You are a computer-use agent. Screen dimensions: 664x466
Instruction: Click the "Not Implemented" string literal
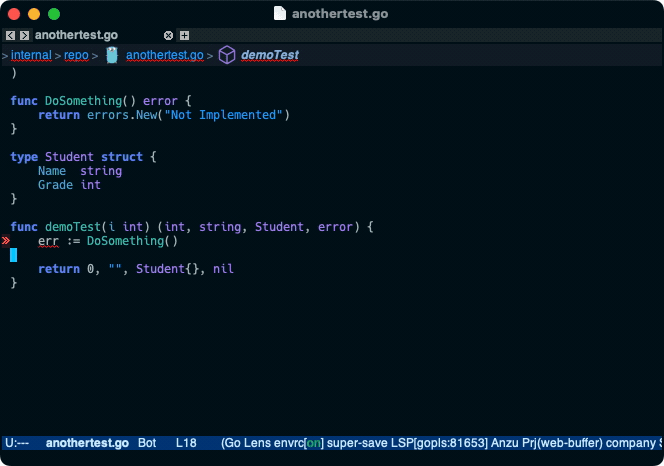click(x=223, y=115)
